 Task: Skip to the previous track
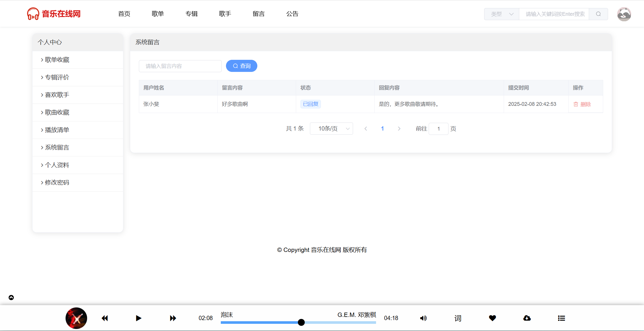tap(105, 318)
